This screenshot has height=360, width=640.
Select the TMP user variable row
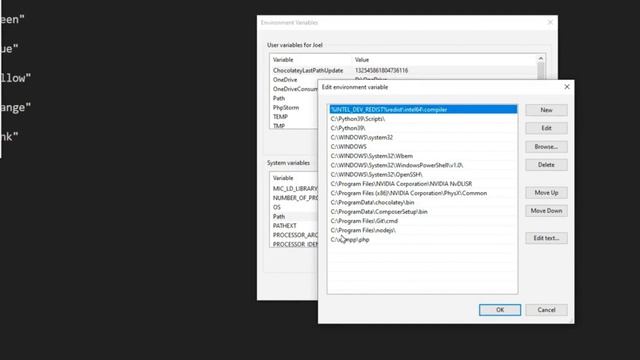[x=294, y=126]
